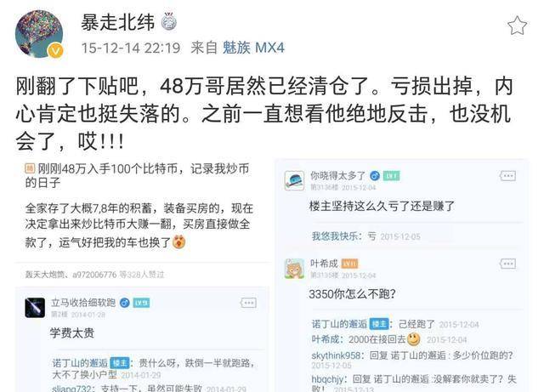Open the 魅族 MX4 source link

click(x=253, y=48)
